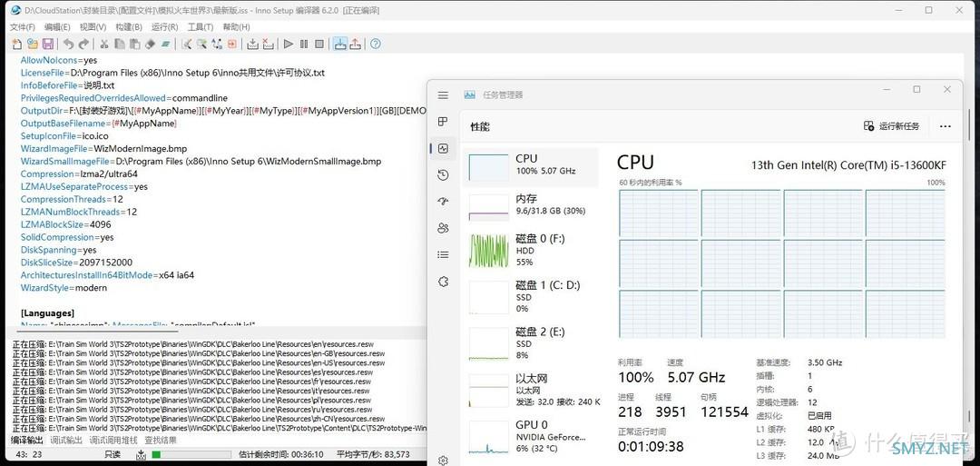Select the CPU performance item

pos(530,167)
